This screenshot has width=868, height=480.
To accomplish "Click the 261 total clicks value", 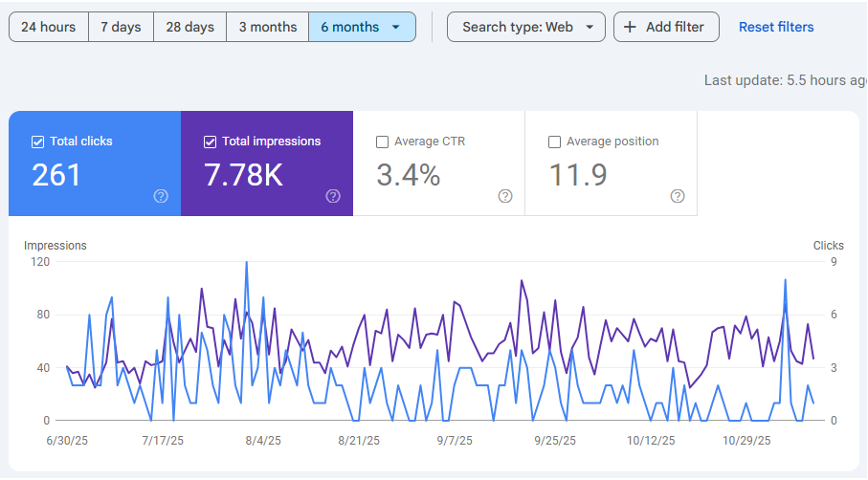I will 57,175.
